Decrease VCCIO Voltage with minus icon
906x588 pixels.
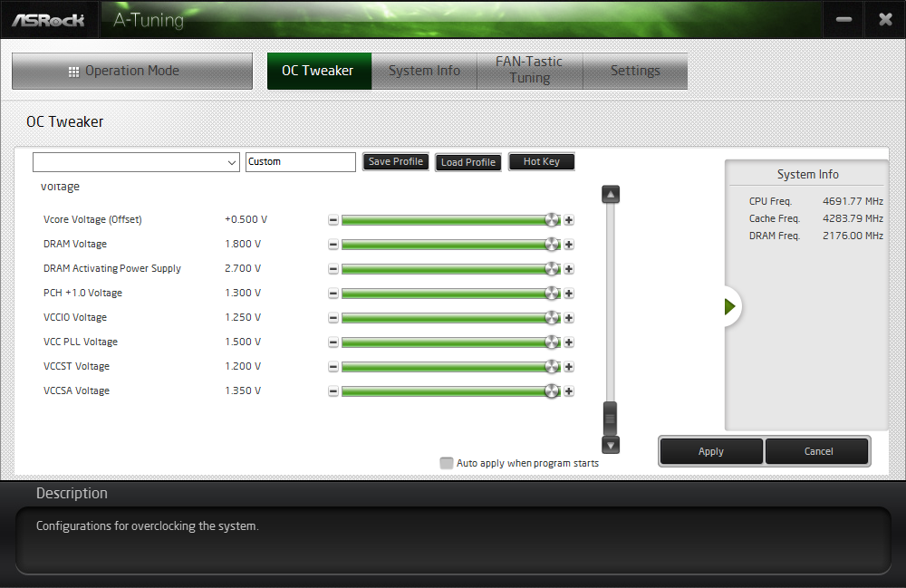tap(333, 318)
